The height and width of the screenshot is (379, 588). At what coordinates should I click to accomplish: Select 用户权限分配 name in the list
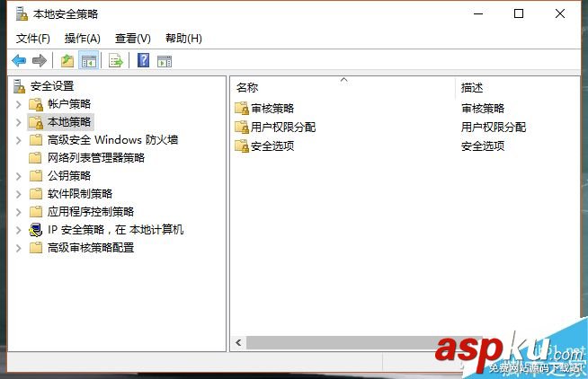(283, 128)
